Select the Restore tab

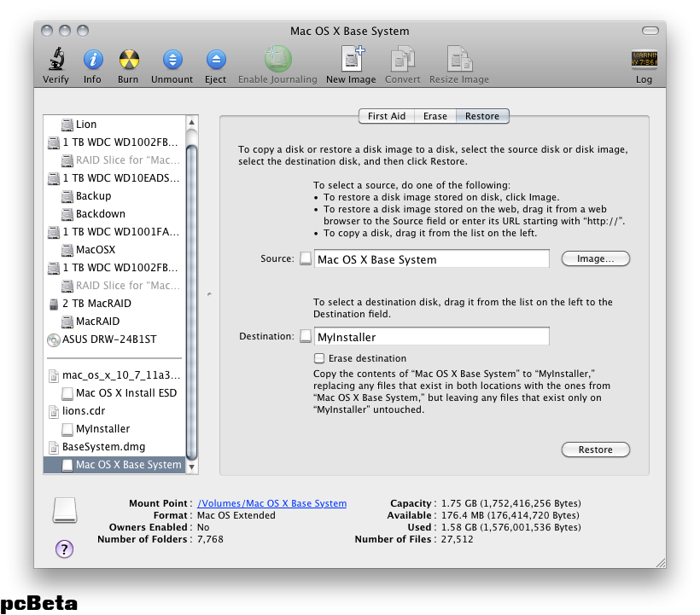click(482, 116)
